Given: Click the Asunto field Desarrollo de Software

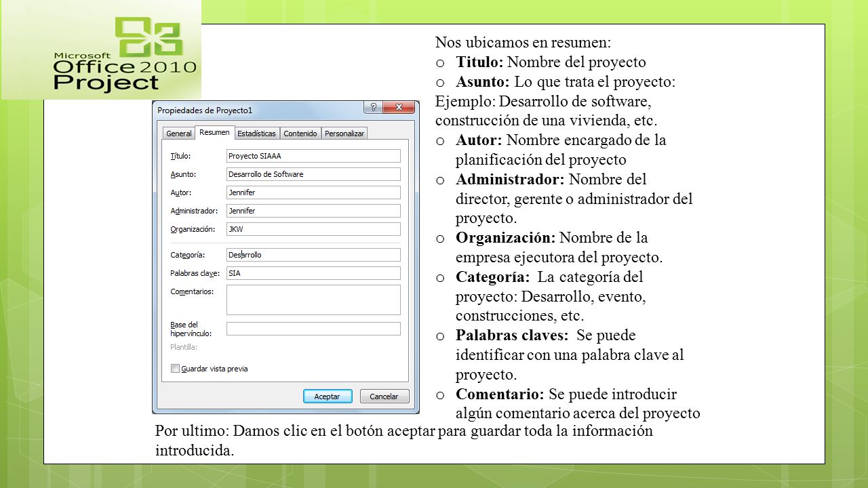Looking at the screenshot, I should point(313,174).
